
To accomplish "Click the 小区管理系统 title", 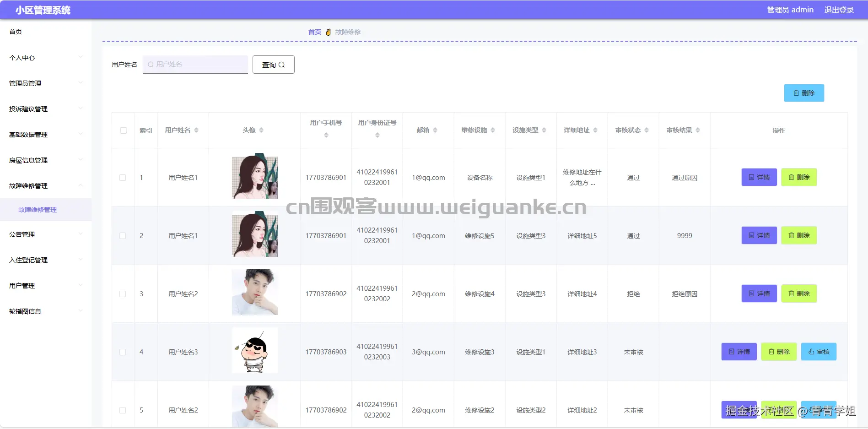I will point(43,10).
